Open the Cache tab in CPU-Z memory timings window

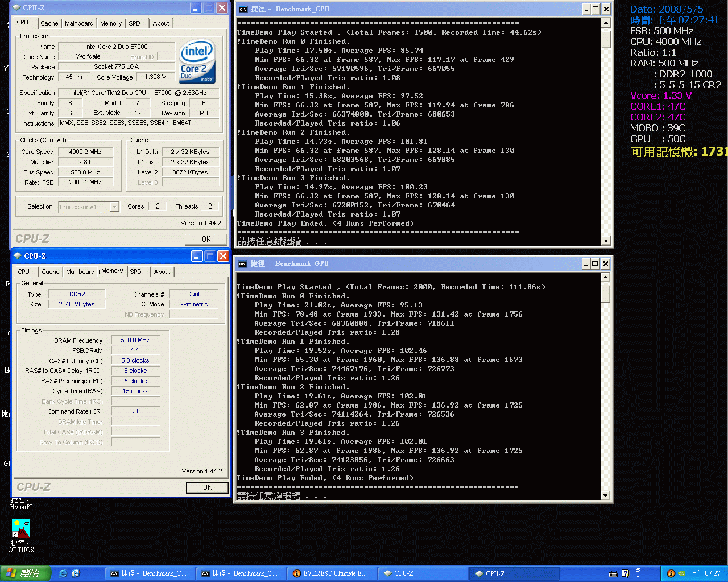[x=51, y=272]
